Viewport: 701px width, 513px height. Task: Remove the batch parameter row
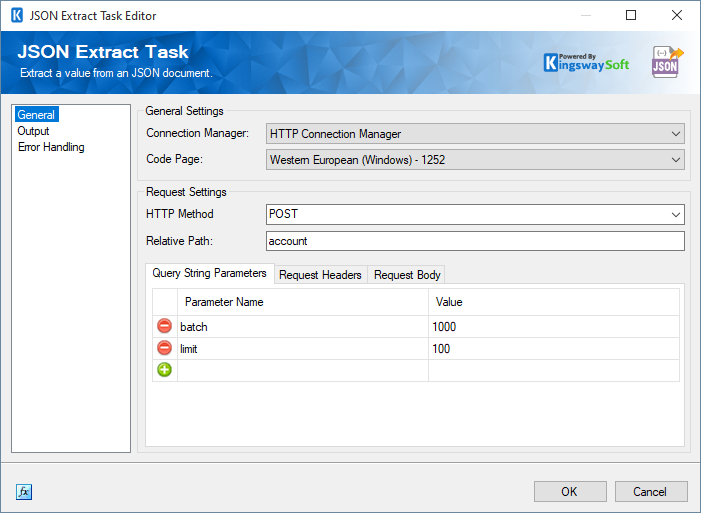[164, 327]
